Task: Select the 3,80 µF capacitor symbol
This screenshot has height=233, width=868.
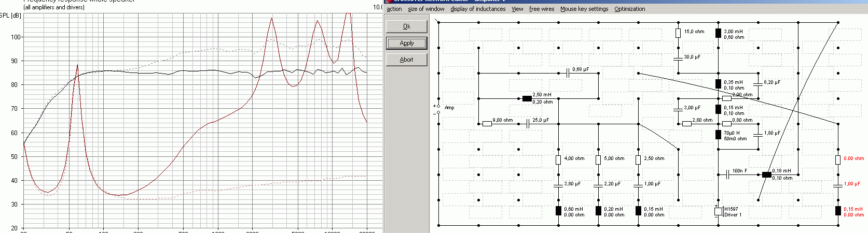Action: click(558, 185)
